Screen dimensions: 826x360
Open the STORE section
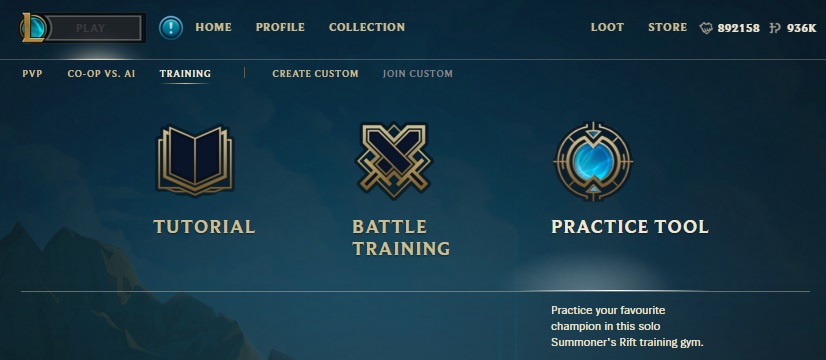click(667, 27)
